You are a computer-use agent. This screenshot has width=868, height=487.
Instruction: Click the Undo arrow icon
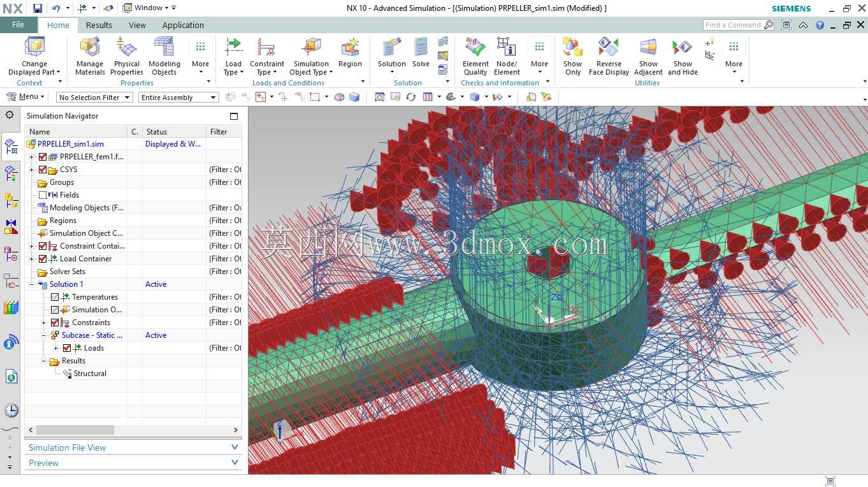55,8
